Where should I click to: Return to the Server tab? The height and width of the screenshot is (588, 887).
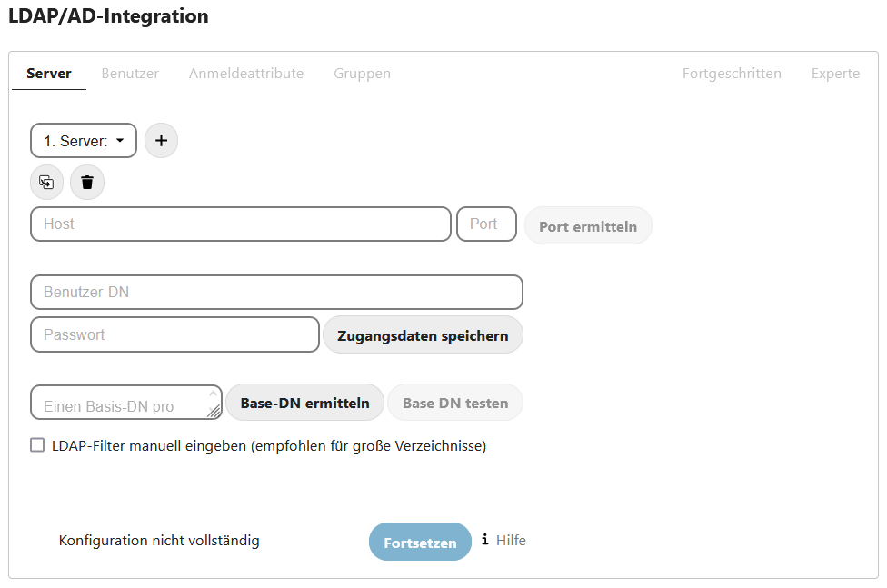coord(49,74)
